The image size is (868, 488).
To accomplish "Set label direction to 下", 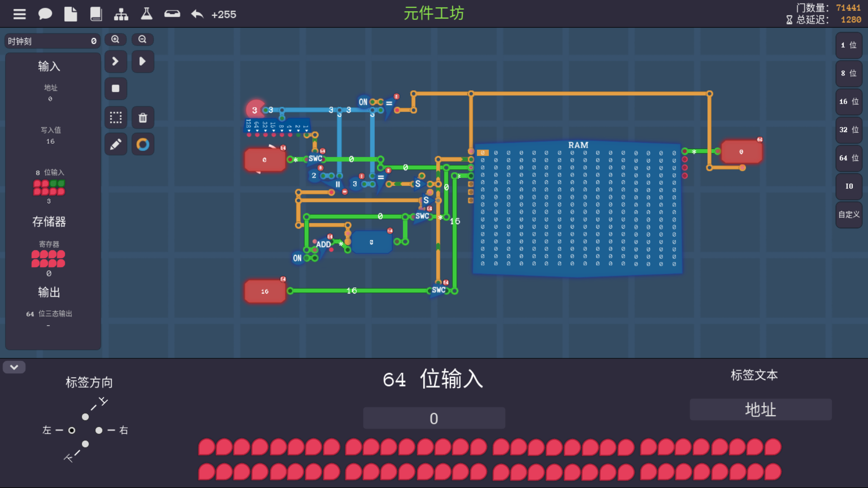I will (85, 444).
